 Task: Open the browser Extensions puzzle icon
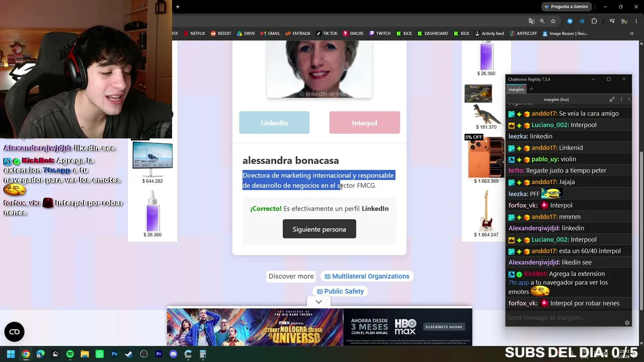pos(594,21)
